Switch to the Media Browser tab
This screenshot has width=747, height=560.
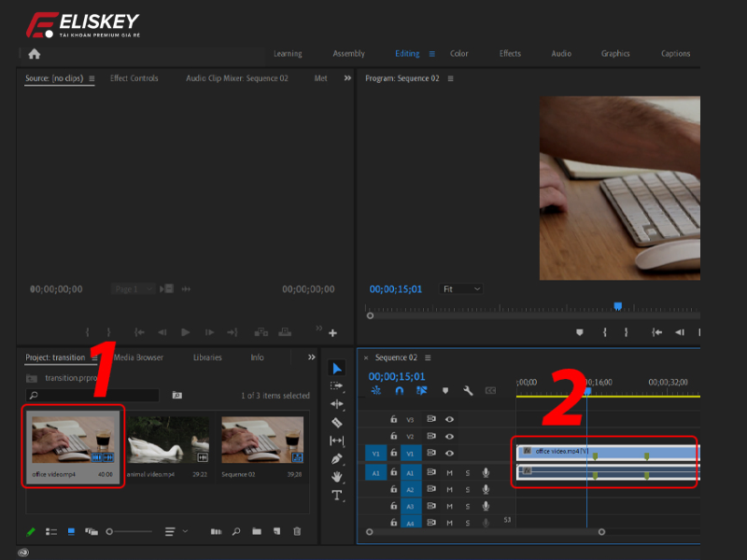pyautogui.click(x=137, y=357)
